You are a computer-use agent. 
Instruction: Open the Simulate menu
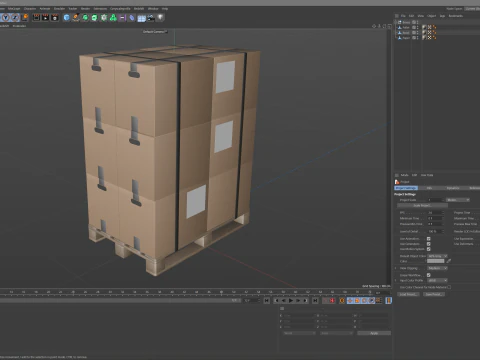point(59,9)
